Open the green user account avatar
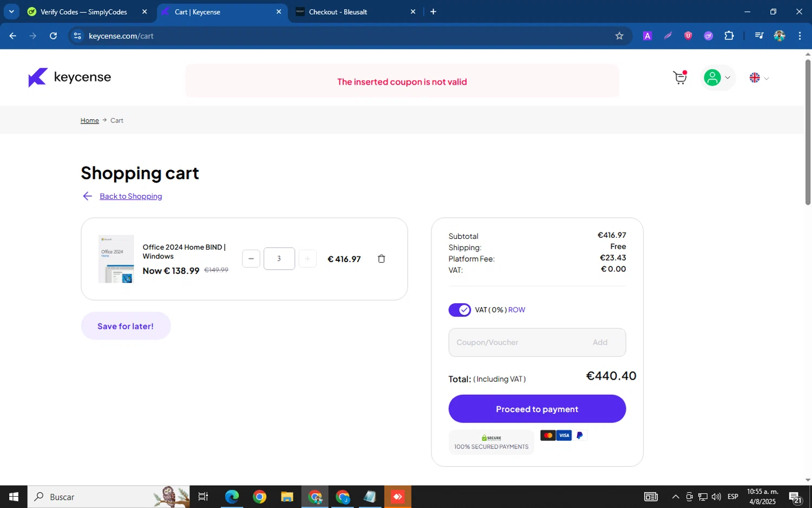 712,78
